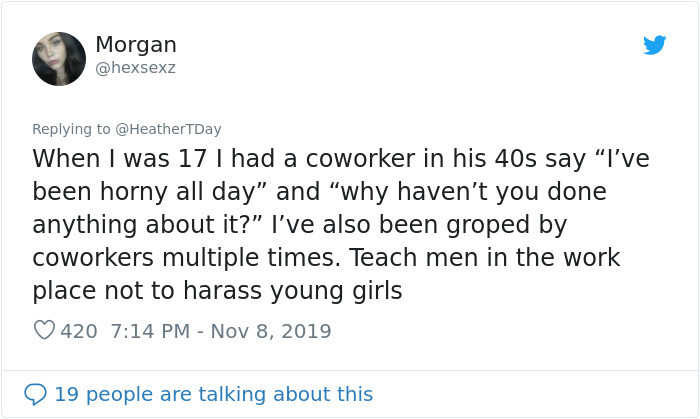Click the Nov 8, 2019 date

pos(269,330)
